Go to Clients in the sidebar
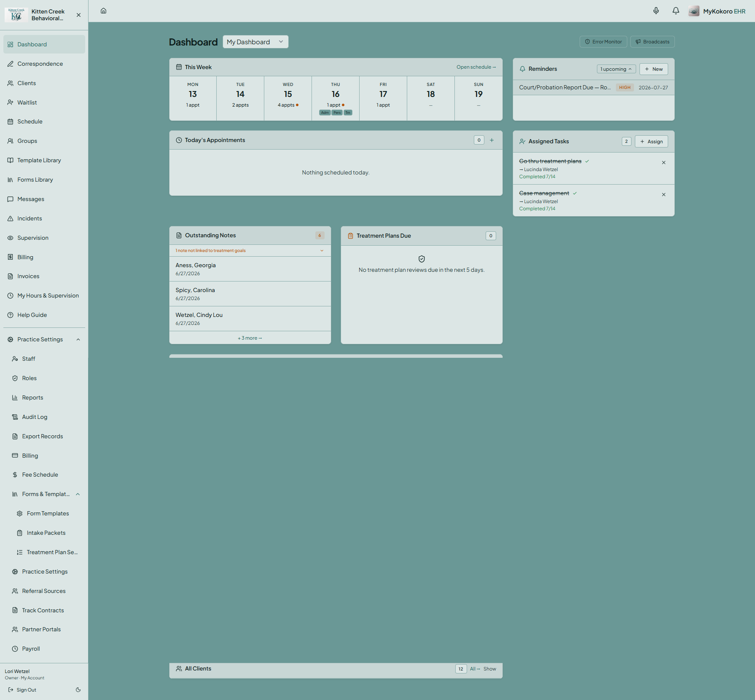The image size is (755, 700). pyautogui.click(x=44, y=83)
